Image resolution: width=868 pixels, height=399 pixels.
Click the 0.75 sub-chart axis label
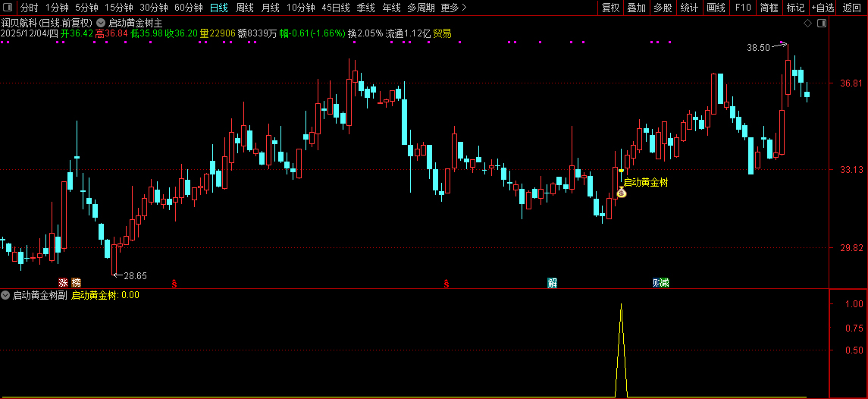tap(854, 327)
